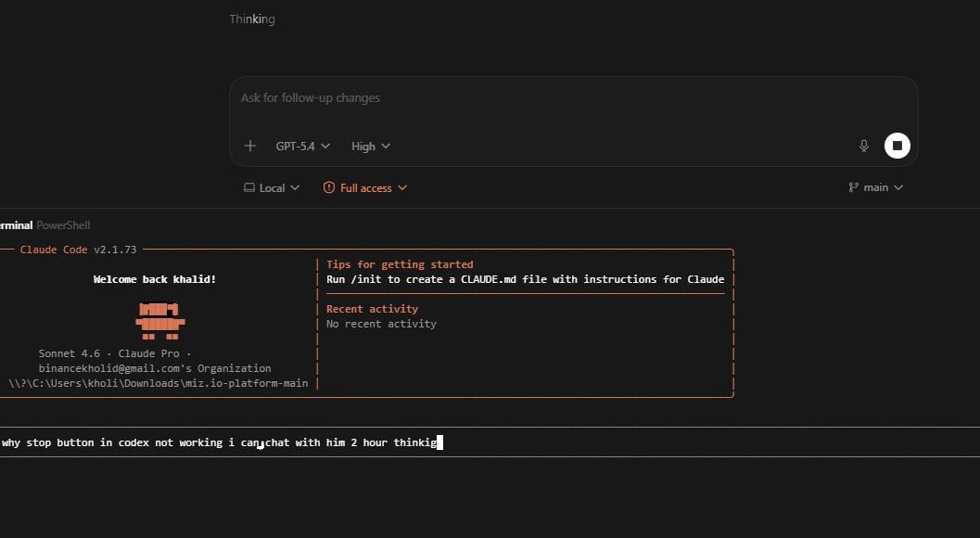Click 'Claude Code v2.1.73' title
Image resolution: width=980 pixels, height=538 pixels.
tap(78, 250)
